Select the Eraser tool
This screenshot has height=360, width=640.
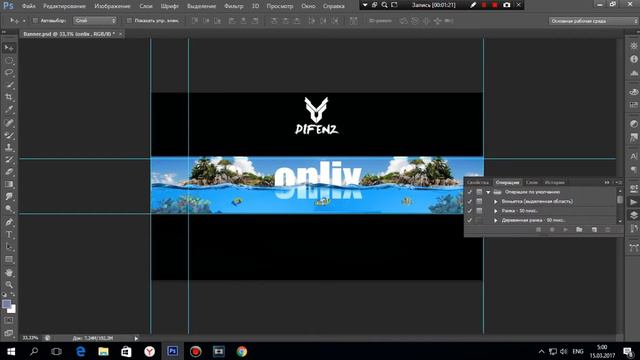[x=9, y=172]
